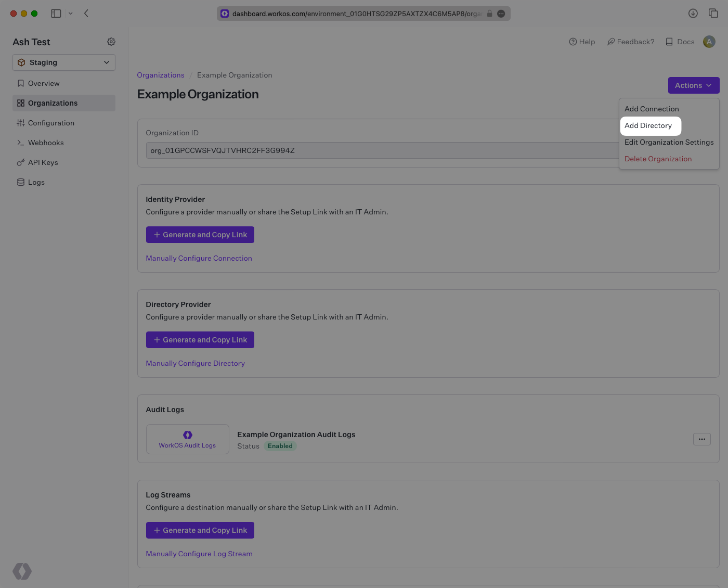The height and width of the screenshot is (588, 728).
Task: Click the Safari tab overview icon
Action: coord(713,14)
